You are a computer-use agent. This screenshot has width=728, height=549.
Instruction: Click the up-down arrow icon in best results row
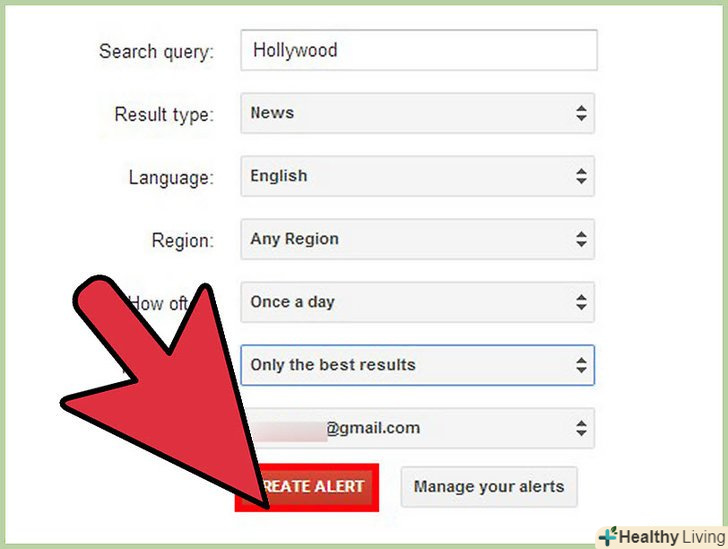pos(581,365)
